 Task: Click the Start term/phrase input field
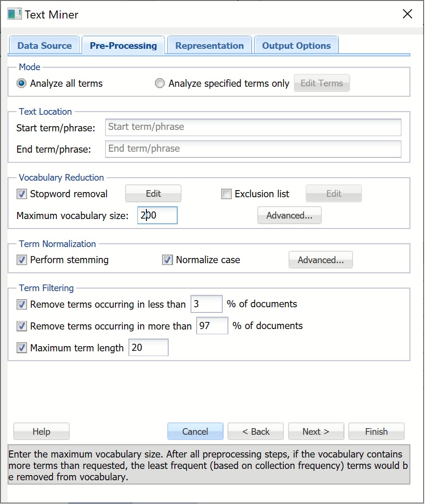click(253, 127)
